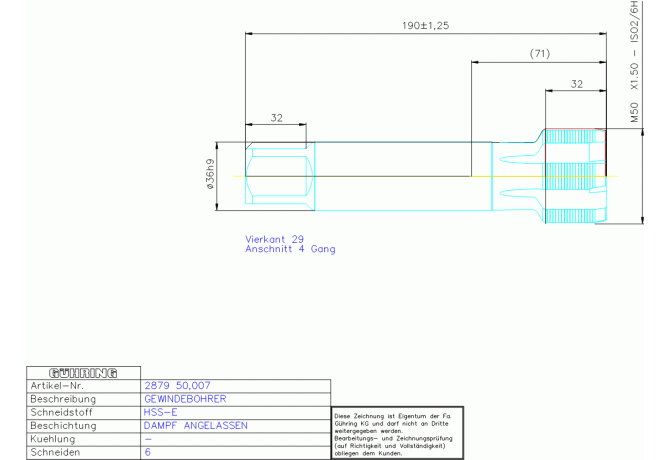The width and height of the screenshot is (670, 460).
Task: Select the 32 dimension above the square shank
Action: 276,117
